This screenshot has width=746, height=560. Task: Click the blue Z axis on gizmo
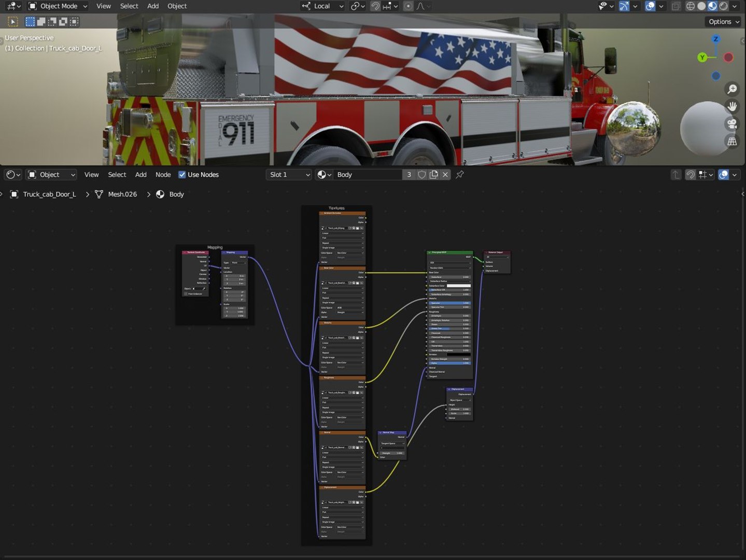[716, 39]
